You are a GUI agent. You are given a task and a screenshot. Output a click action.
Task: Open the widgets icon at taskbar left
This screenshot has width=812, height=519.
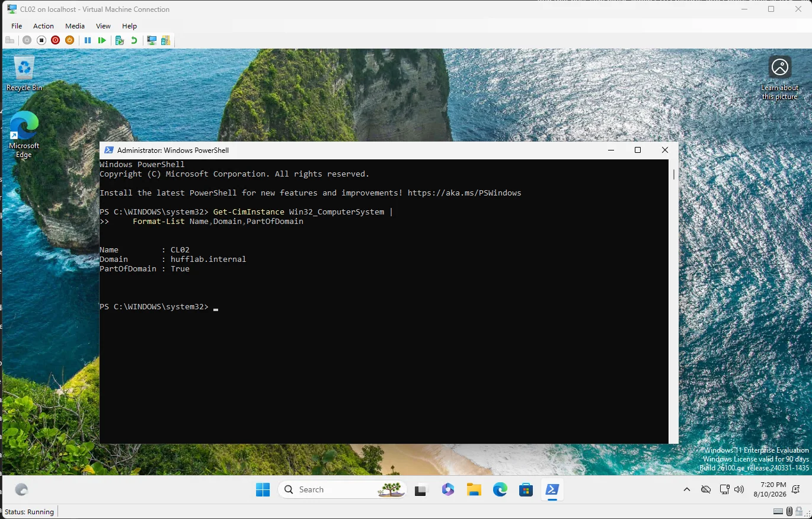(x=21, y=489)
